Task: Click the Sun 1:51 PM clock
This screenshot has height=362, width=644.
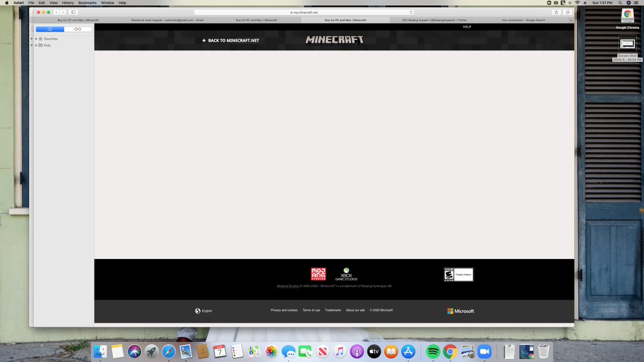Action: point(602,3)
